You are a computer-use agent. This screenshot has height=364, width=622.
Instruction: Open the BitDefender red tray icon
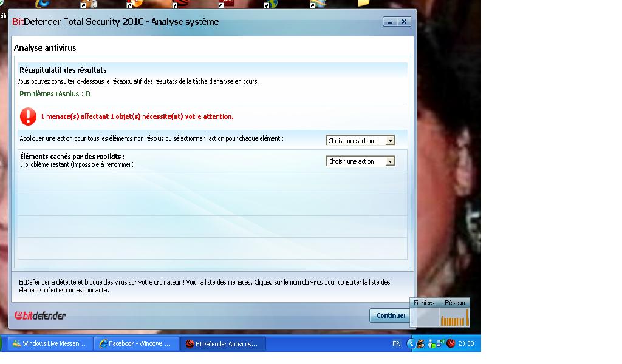pyautogui.click(x=451, y=343)
